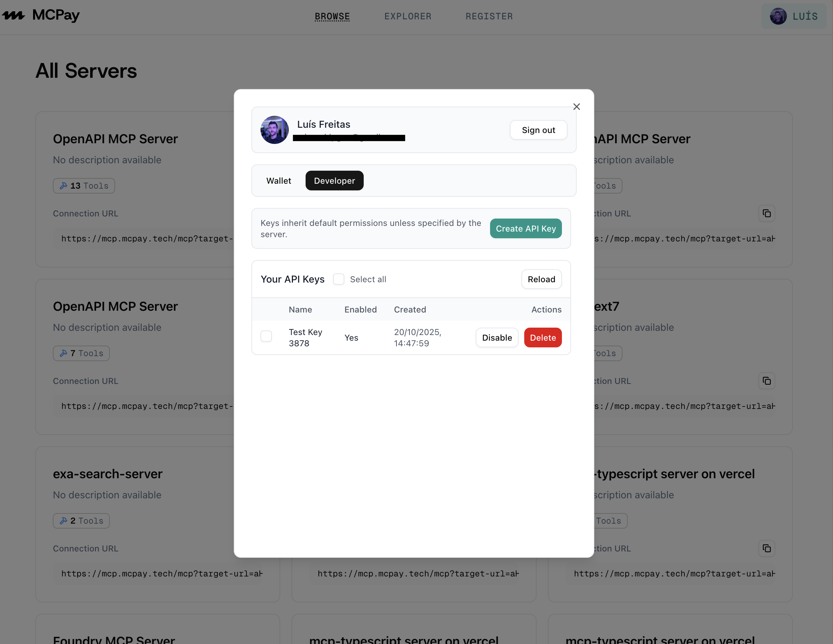The width and height of the screenshot is (833, 644).
Task: Go to the Register nav item
Action: click(489, 17)
